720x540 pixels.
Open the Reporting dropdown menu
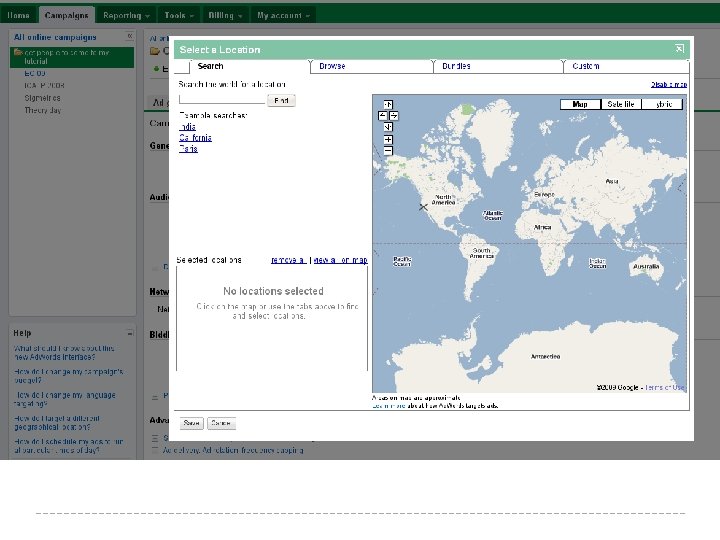(x=126, y=16)
